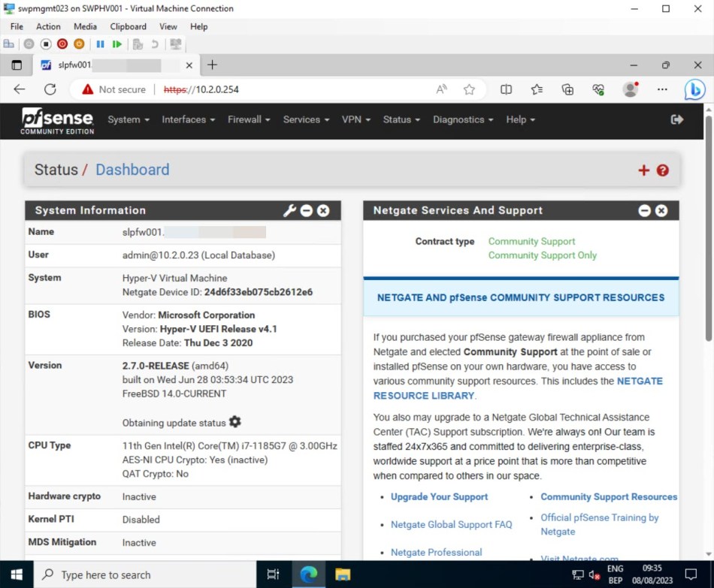The height and width of the screenshot is (588, 714).
Task: Send Ctrl+Alt+Delete using the Hyper-V toolbar icon
Action: (x=8, y=44)
